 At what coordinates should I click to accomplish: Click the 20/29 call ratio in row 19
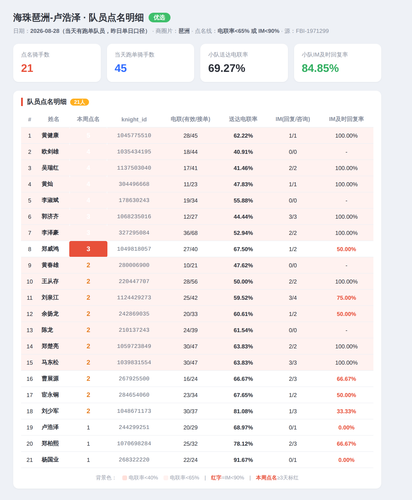click(x=190, y=428)
